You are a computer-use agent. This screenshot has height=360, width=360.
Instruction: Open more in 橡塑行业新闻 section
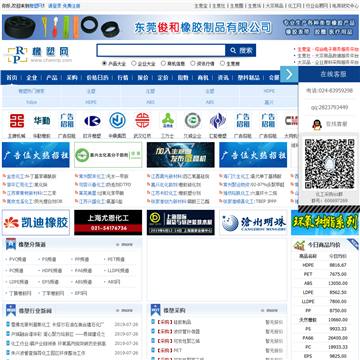[x=125, y=310]
